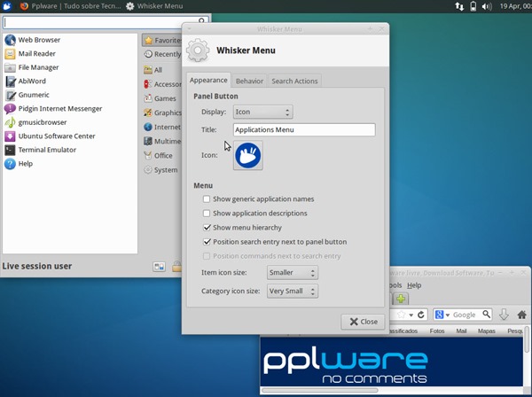Open Help from favorites list
The width and height of the screenshot is (532, 397).
70,163
